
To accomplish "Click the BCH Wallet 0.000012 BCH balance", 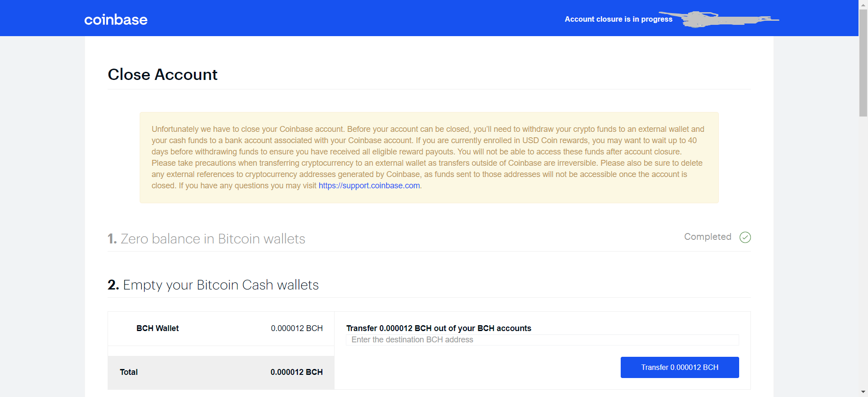I will pos(297,328).
